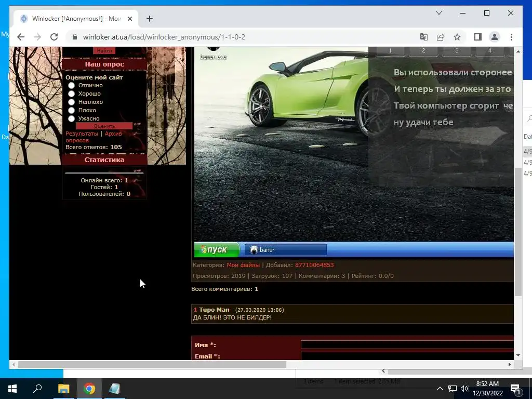The height and width of the screenshot is (399, 532).
Task: Switch to Chrome taskbar icon
Action: (89, 389)
